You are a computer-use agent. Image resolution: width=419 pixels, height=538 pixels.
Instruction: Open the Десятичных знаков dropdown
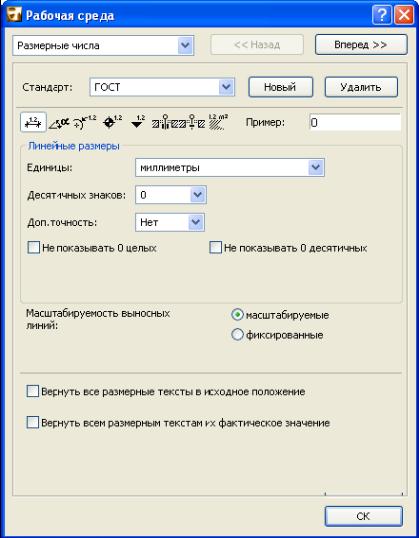point(171,195)
